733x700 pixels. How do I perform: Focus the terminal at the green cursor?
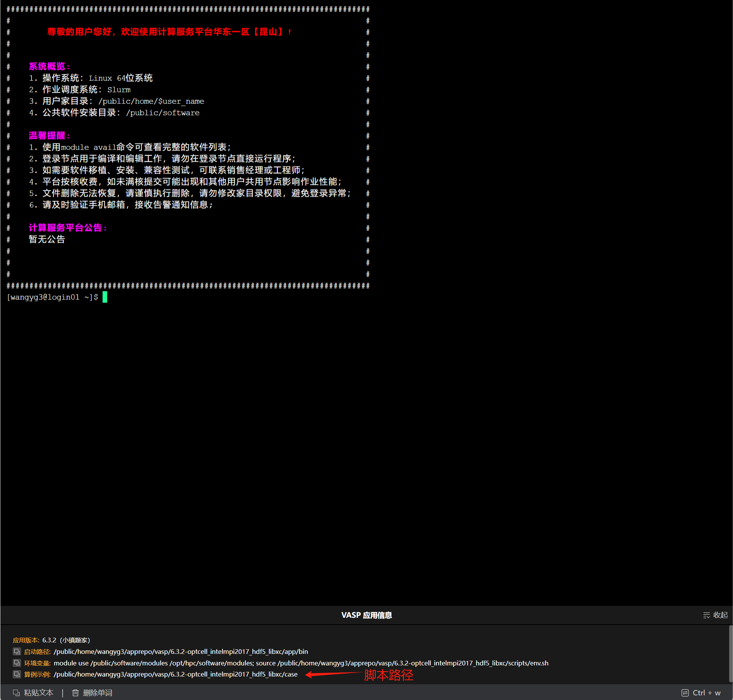pyautogui.click(x=105, y=297)
